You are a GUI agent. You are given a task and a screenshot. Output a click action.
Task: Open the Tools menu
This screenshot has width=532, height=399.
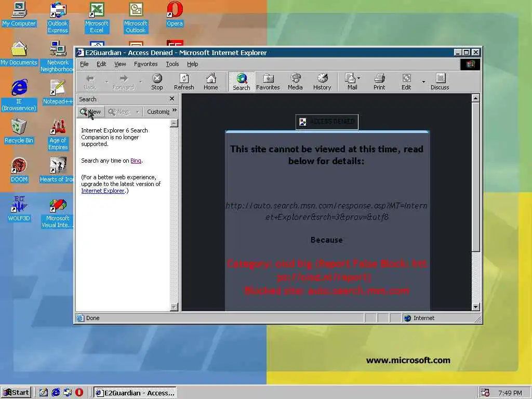coord(172,64)
